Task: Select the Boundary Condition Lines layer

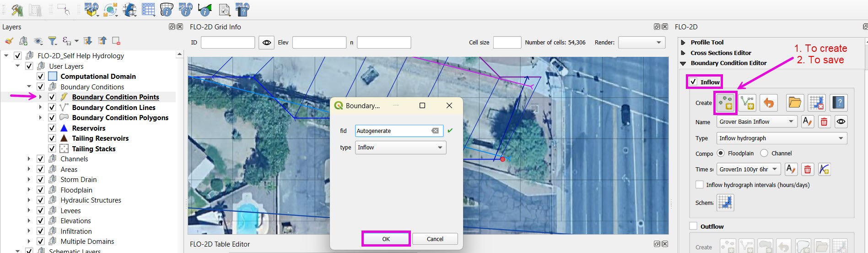Action: tap(113, 108)
